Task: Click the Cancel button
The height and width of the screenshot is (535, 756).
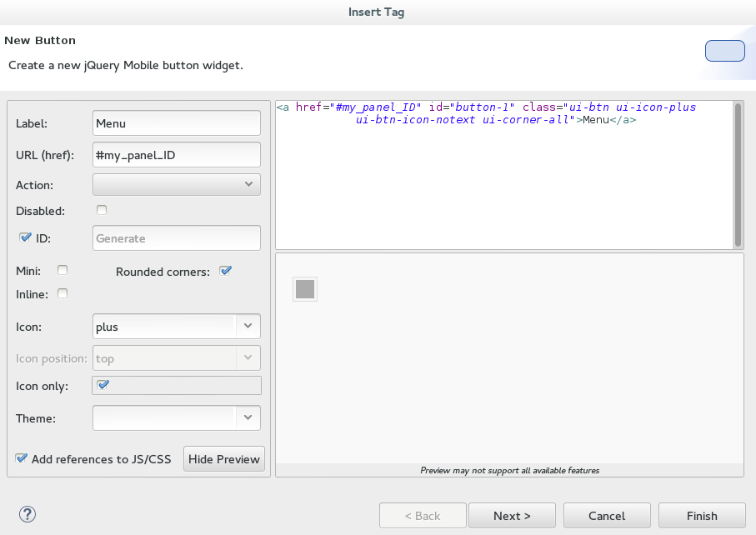Action: [x=607, y=516]
